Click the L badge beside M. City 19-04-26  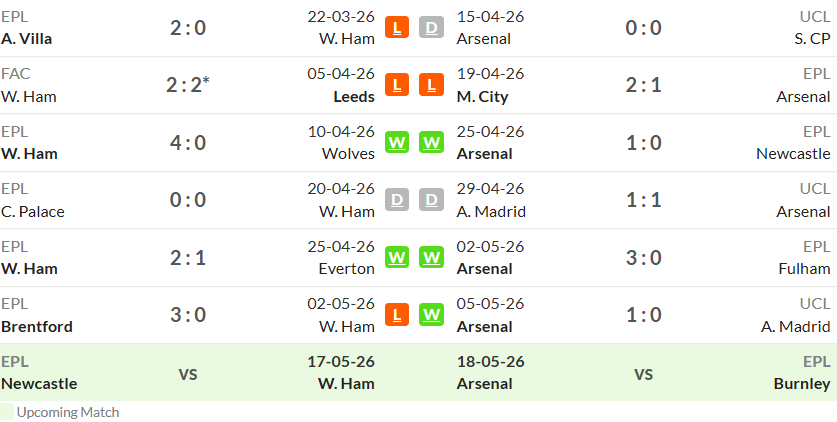(x=431, y=85)
